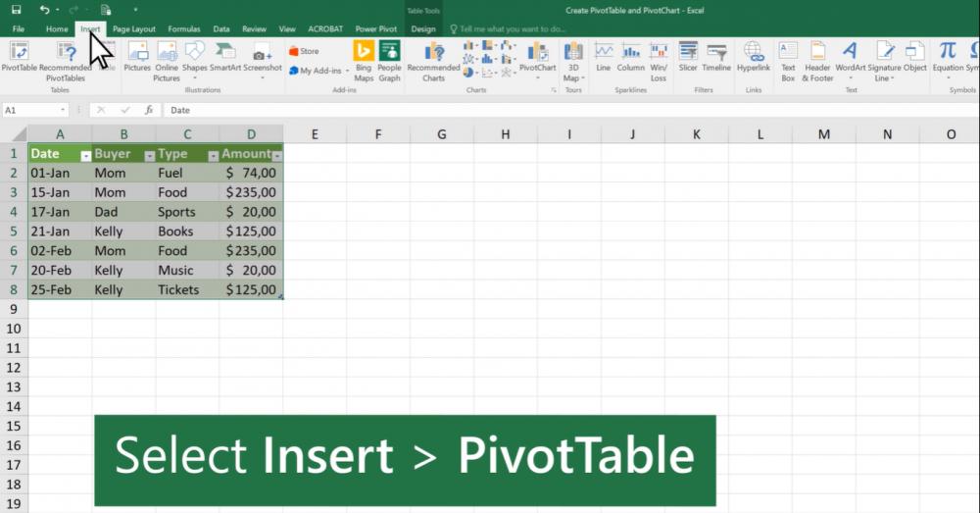Image resolution: width=980 pixels, height=513 pixels.
Task: Switch to the Power Pivot tab
Action: coord(375,28)
